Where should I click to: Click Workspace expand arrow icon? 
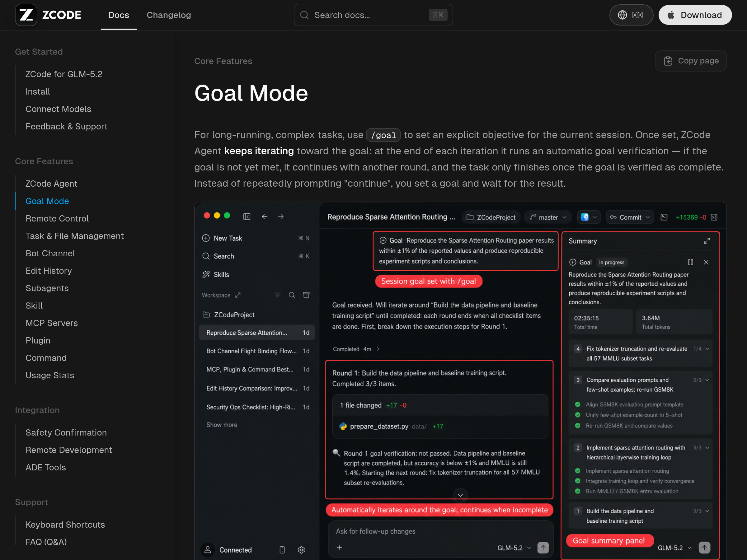coord(238,295)
